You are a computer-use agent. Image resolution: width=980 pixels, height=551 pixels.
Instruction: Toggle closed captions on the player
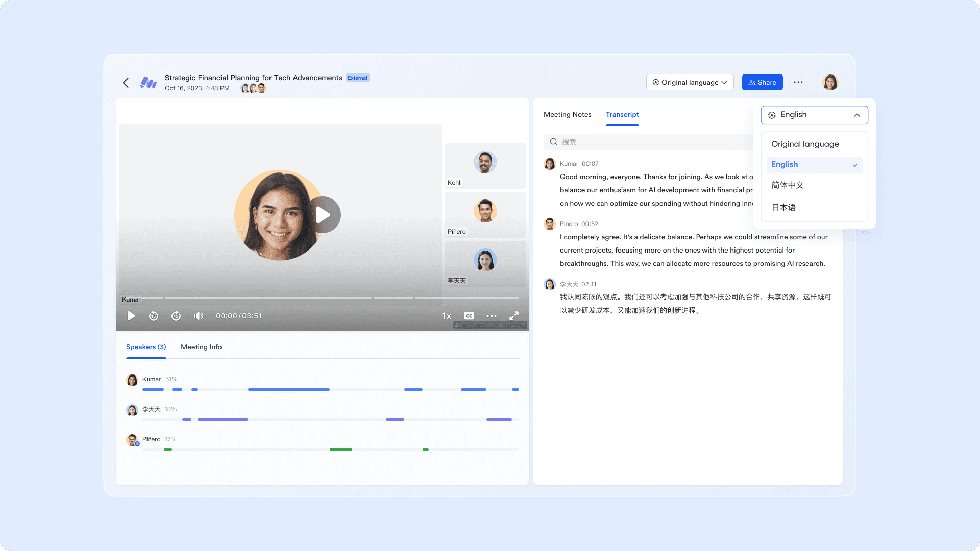coord(469,316)
